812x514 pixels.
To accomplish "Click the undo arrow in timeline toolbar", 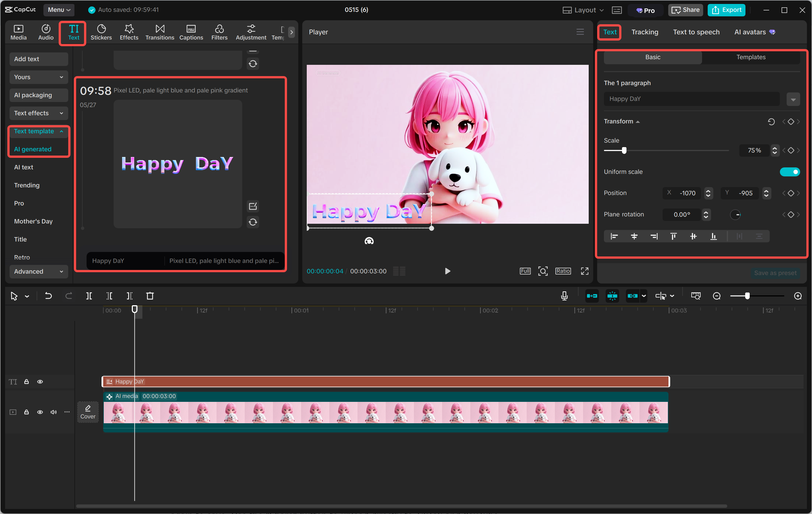I will click(x=48, y=296).
